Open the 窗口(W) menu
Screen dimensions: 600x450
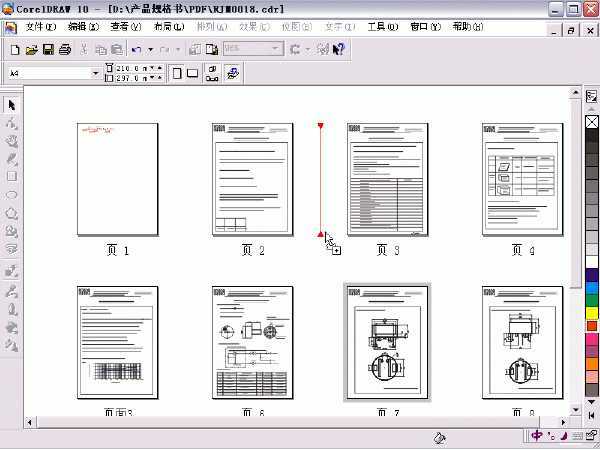click(425, 27)
